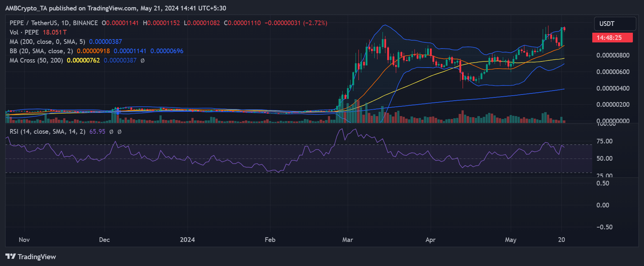Image resolution: width=644 pixels, height=266 pixels.
Task: Click the 0.00000600 price axis label
Action: 613,72
